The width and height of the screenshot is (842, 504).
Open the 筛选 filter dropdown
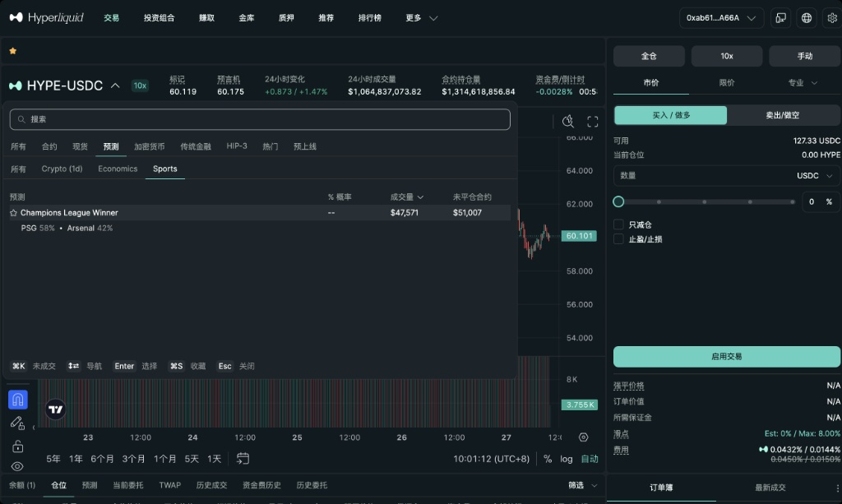coord(583,485)
